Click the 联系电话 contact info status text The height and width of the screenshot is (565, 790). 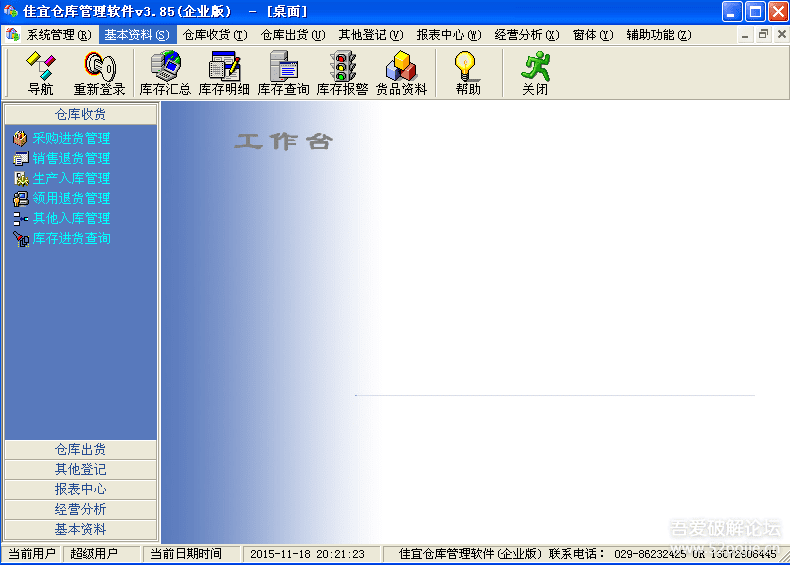tap(587, 554)
